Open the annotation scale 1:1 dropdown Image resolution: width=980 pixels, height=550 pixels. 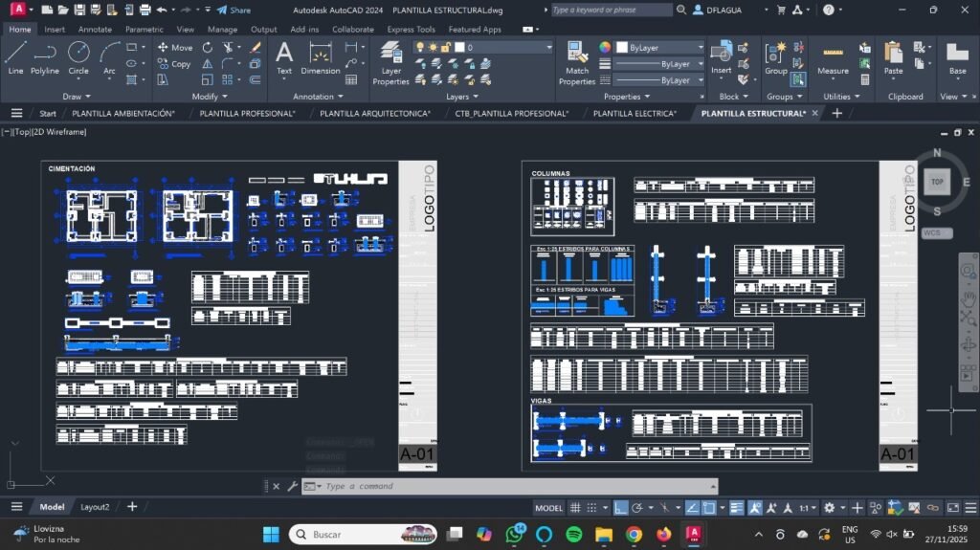tap(808, 508)
